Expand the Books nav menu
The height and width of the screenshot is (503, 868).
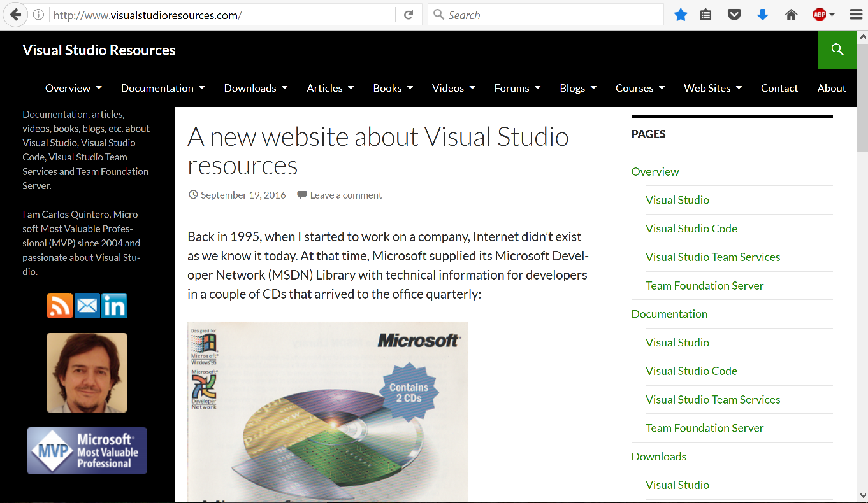(x=393, y=88)
